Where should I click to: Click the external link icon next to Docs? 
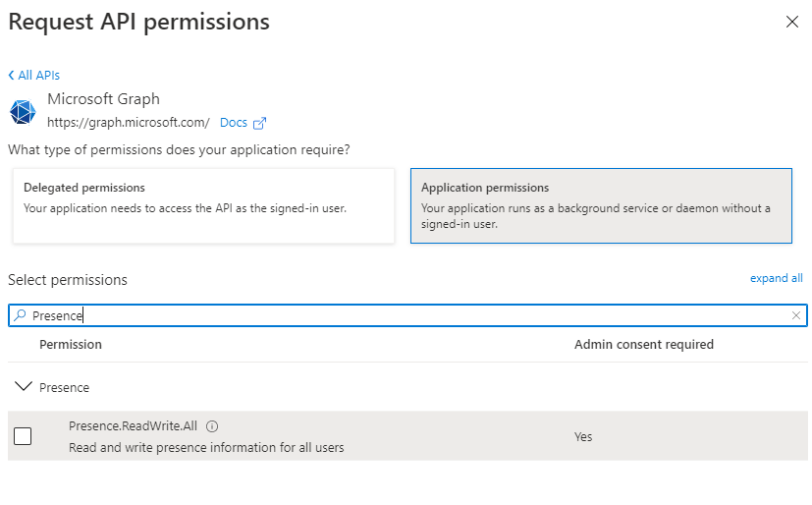[x=259, y=123]
